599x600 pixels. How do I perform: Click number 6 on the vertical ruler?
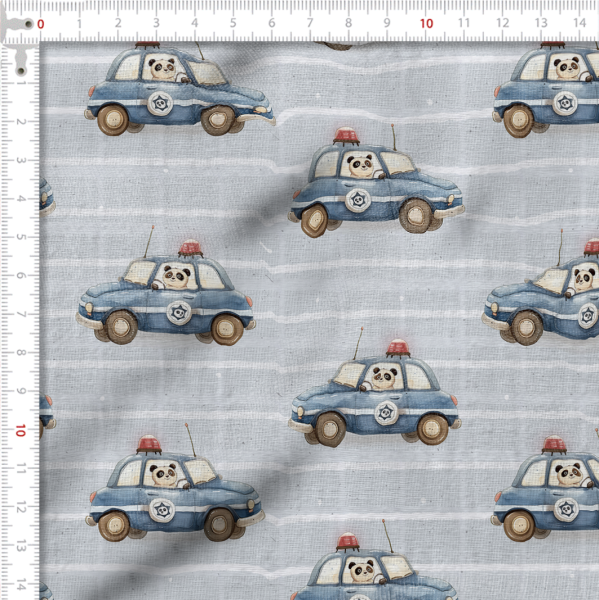[21, 276]
